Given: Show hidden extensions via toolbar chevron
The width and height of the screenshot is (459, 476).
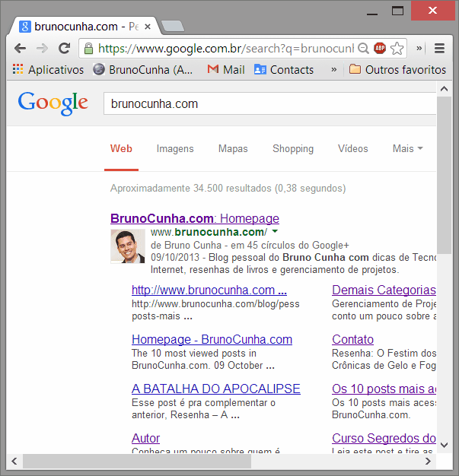Looking at the screenshot, I should (x=419, y=48).
